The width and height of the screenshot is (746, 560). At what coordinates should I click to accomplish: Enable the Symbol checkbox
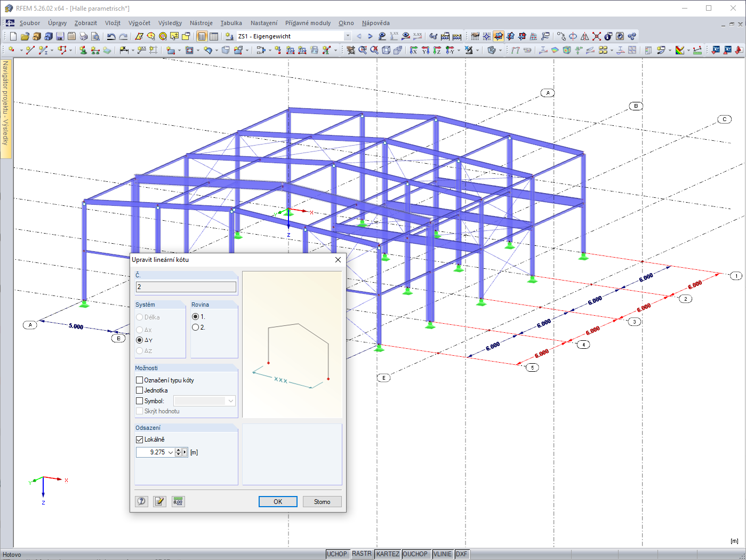click(x=140, y=401)
